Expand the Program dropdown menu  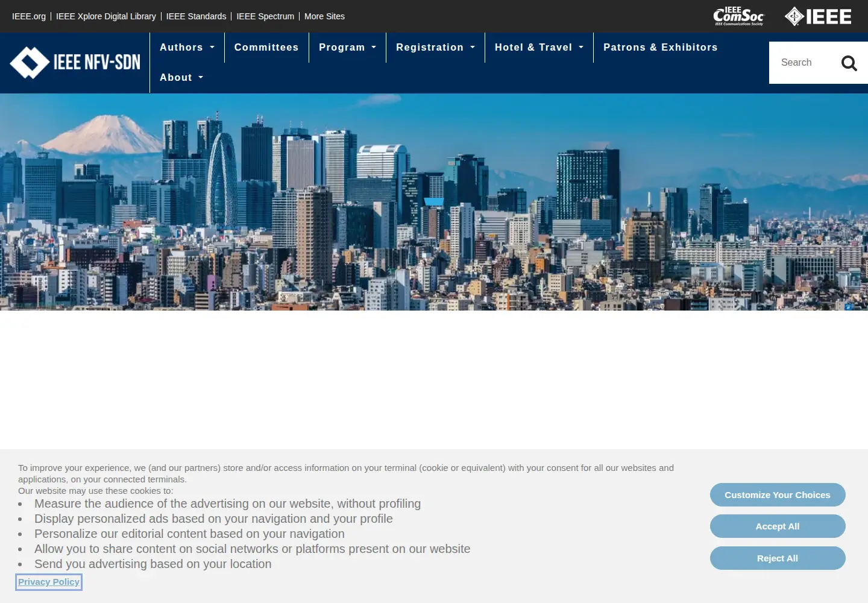point(347,48)
